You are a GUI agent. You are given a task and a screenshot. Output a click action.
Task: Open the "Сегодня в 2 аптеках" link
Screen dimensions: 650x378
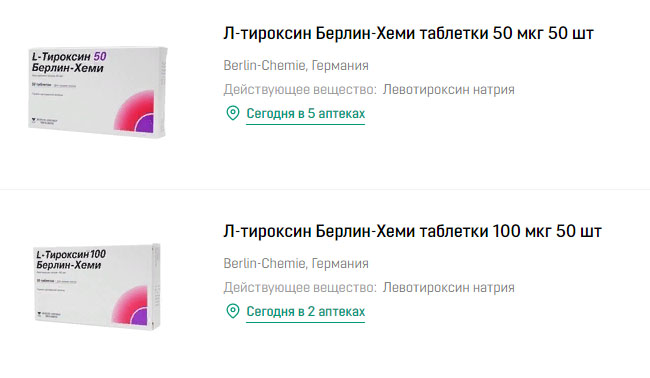click(x=306, y=312)
